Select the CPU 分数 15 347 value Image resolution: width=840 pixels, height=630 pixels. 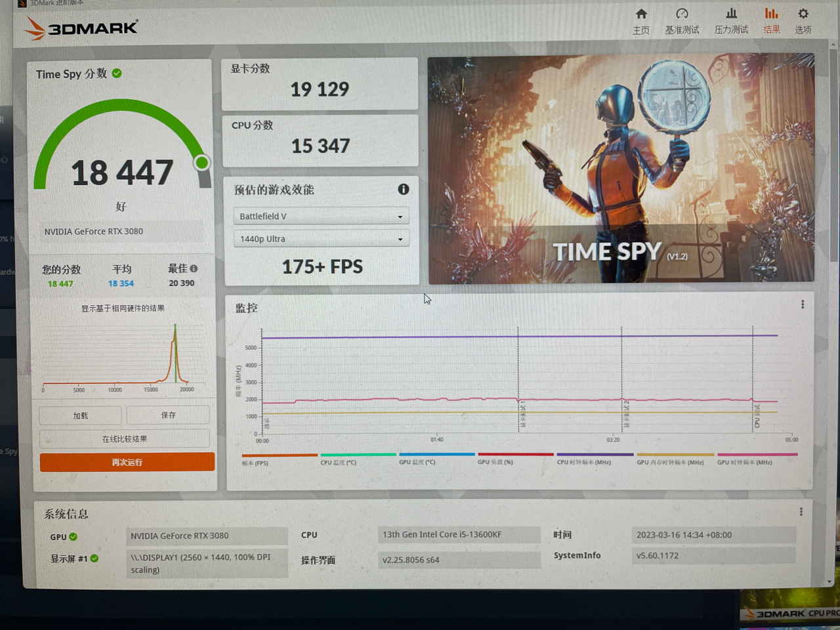point(320,146)
